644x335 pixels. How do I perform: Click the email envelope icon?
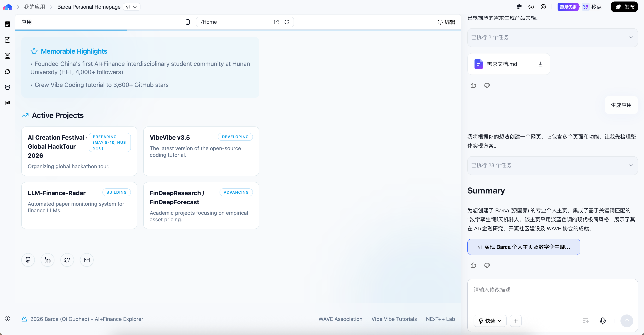87,260
